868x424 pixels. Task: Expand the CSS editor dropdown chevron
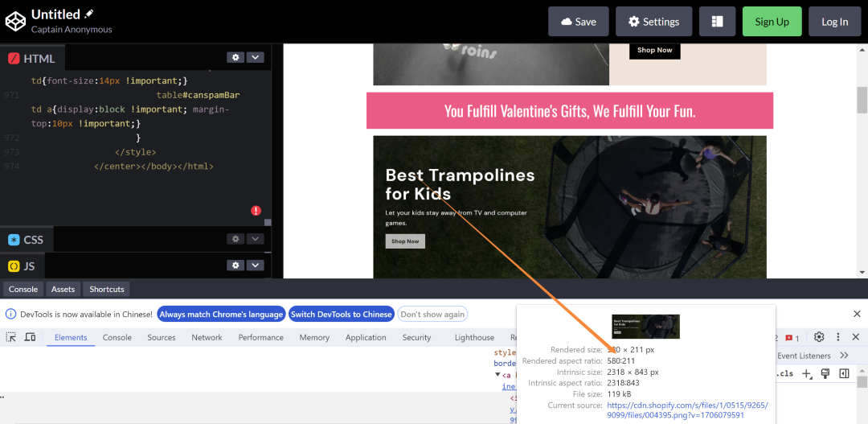coord(256,239)
